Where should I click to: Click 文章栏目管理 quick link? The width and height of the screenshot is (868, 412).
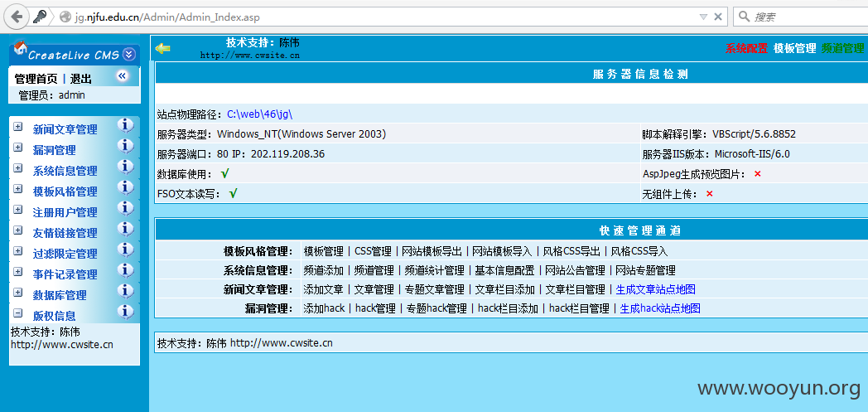point(576,289)
